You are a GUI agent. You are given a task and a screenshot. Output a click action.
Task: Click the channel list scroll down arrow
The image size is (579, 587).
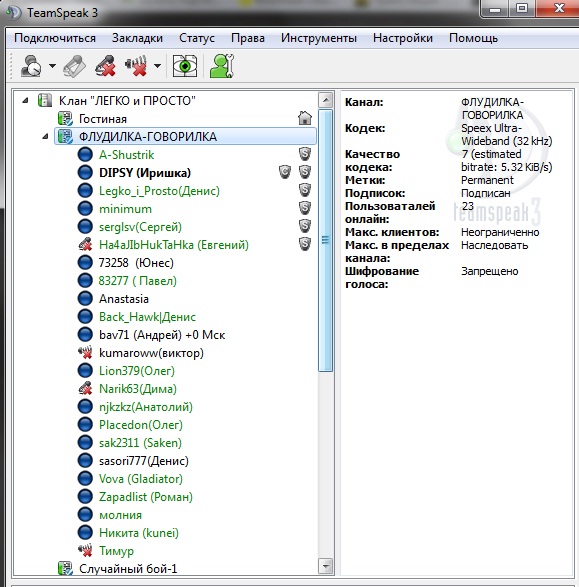[x=326, y=566]
